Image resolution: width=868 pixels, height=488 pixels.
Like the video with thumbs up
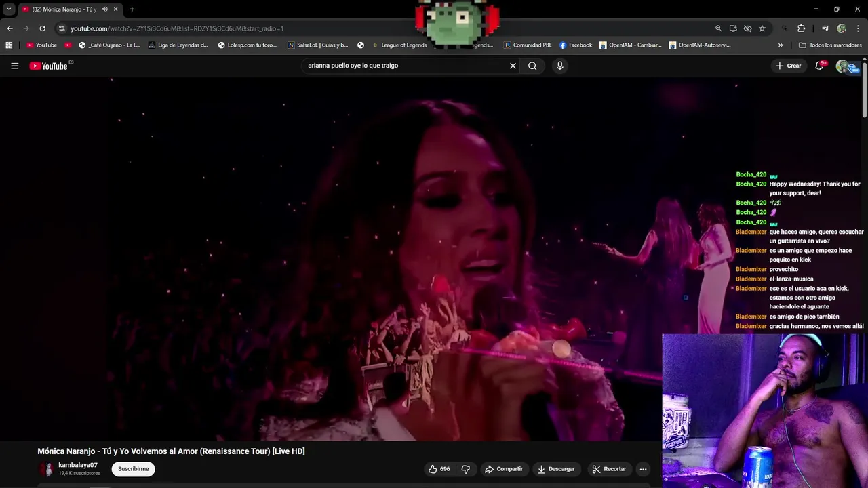tap(439, 469)
